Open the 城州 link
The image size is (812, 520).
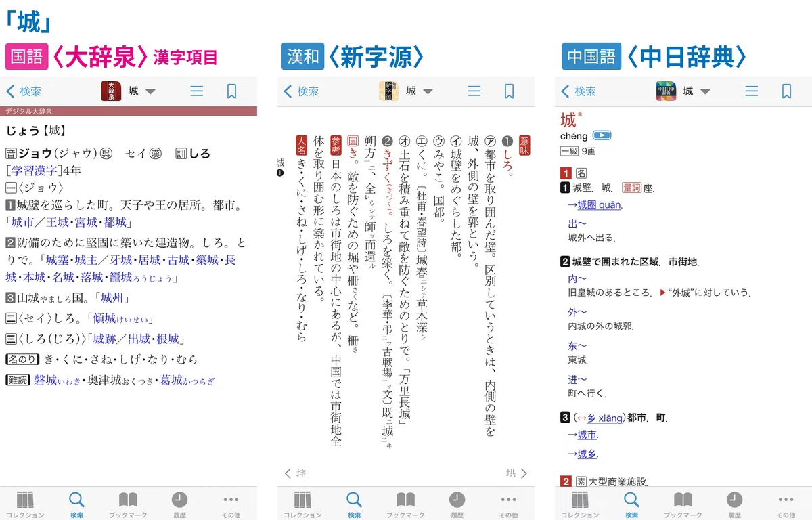tap(112, 298)
